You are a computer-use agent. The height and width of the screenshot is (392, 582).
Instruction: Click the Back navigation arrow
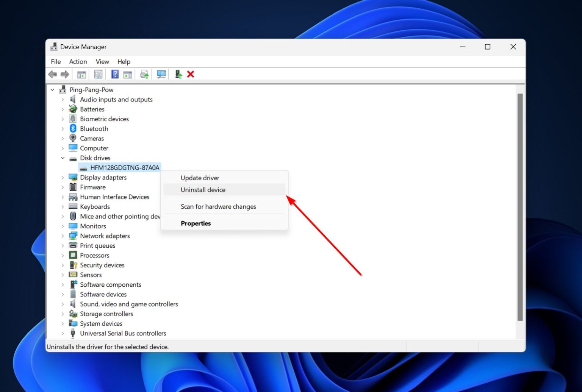53,74
